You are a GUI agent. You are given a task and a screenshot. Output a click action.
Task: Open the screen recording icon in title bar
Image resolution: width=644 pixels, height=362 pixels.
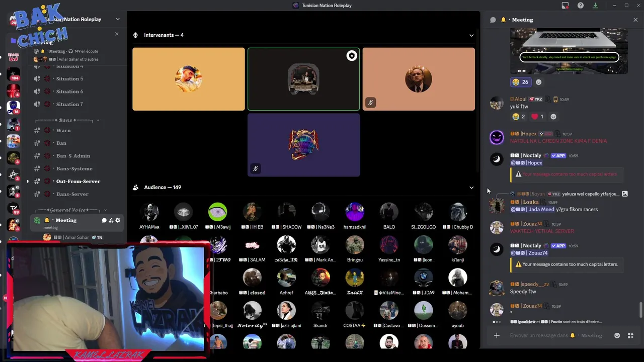[565, 6]
